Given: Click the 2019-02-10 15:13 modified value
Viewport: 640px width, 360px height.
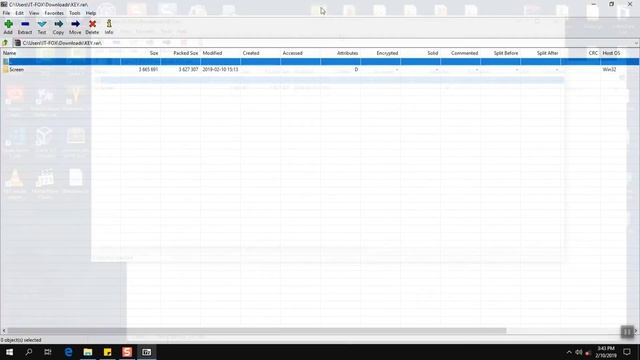Looking at the screenshot, I should [x=220, y=70].
